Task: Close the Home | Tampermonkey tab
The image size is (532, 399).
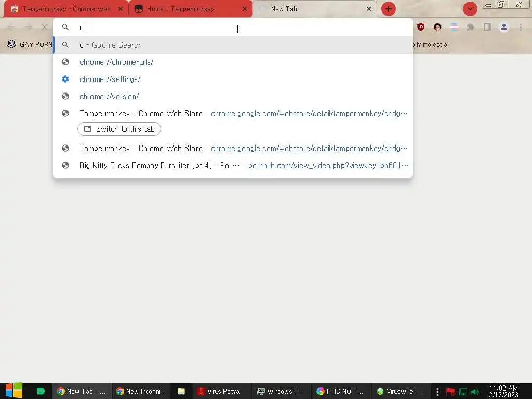Action: 245,9
